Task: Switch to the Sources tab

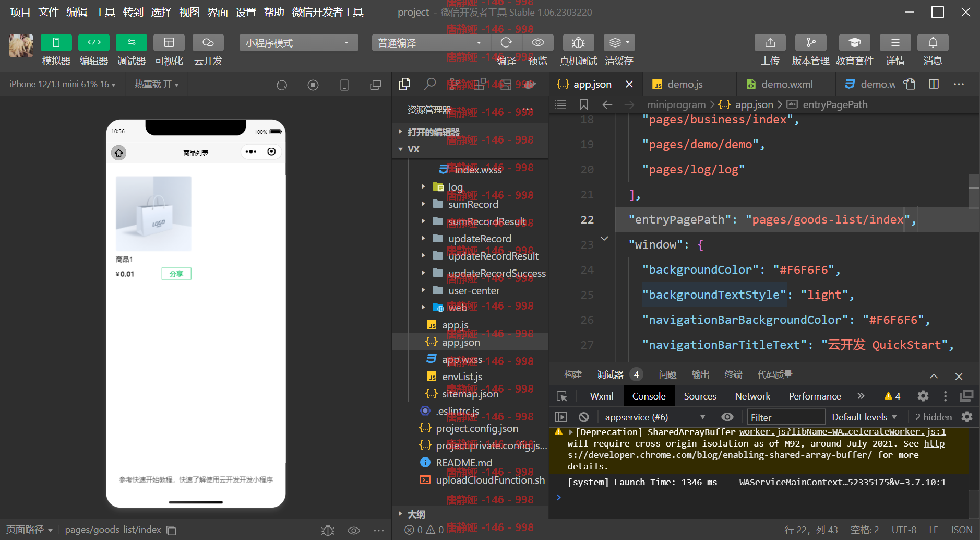Action: coord(700,396)
